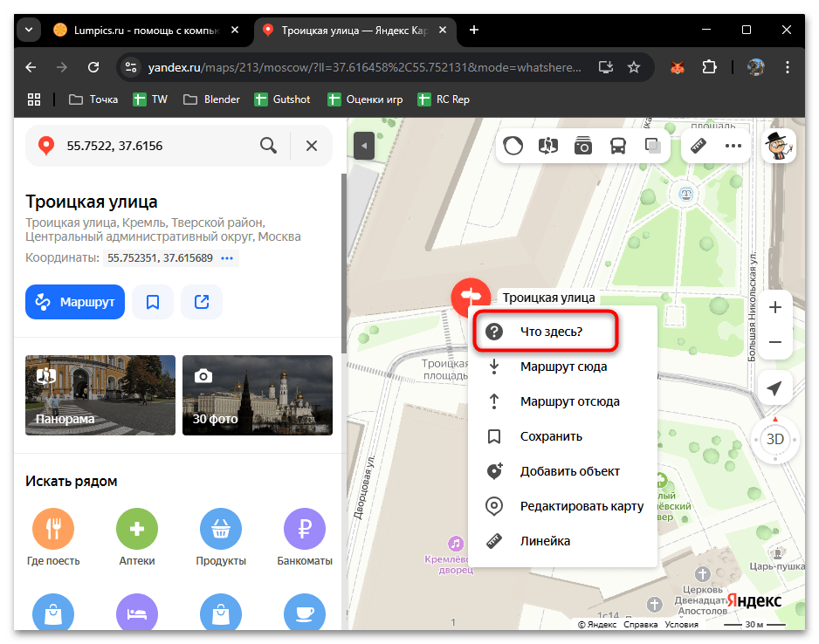
Task: View site information icon in address bar
Action: click(x=131, y=67)
